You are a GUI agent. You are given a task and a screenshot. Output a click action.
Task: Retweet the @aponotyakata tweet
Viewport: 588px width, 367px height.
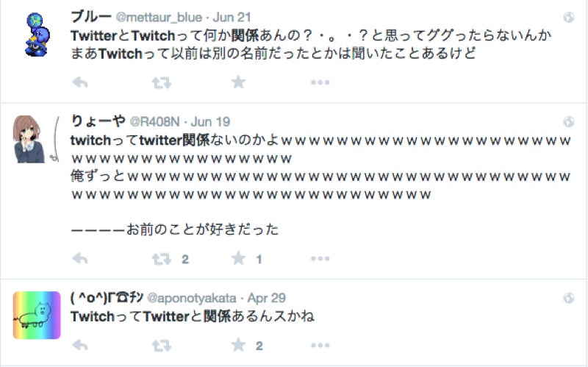coord(162,345)
